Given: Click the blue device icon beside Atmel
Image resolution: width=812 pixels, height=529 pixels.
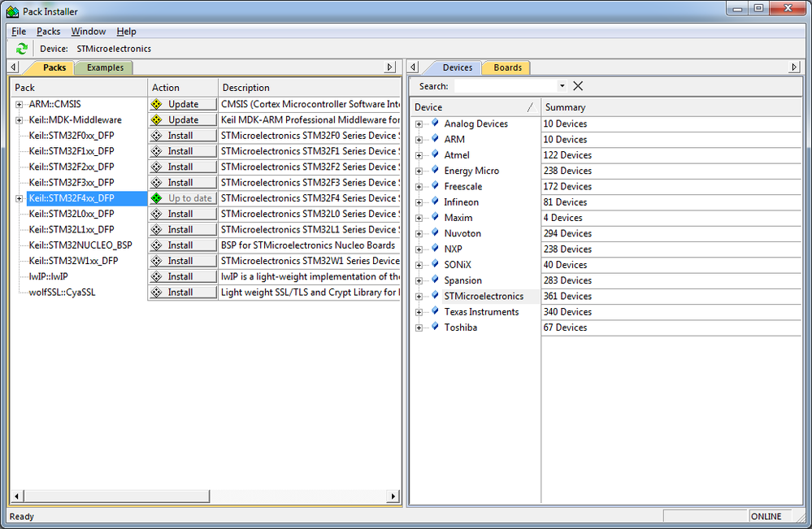Looking at the screenshot, I should pyautogui.click(x=435, y=154).
